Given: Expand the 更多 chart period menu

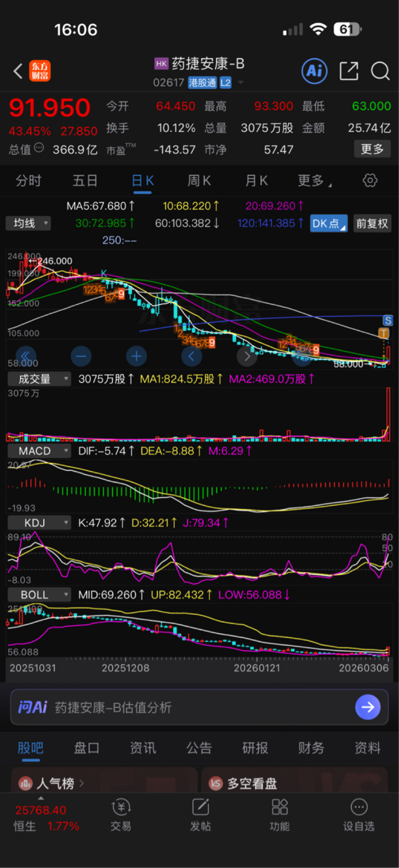Looking at the screenshot, I should (x=315, y=180).
